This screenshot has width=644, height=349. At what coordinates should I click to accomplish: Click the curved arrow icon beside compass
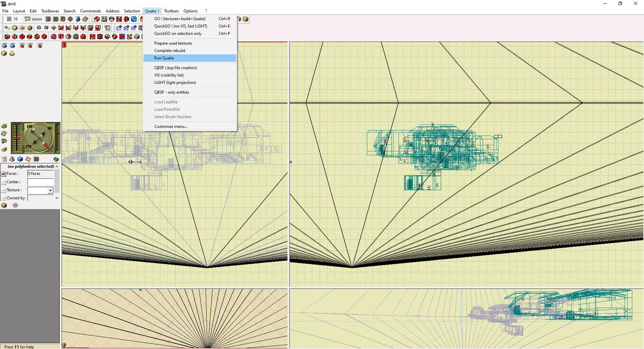coord(4,141)
